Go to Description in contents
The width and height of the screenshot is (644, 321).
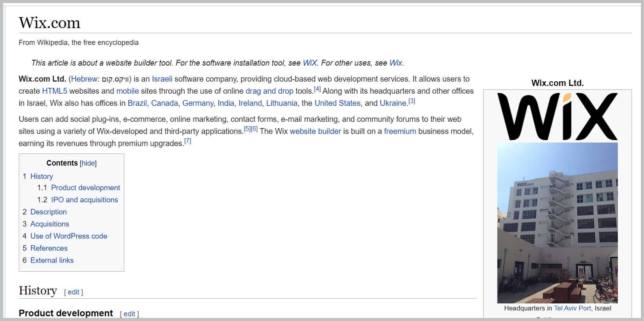pos(48,212)
